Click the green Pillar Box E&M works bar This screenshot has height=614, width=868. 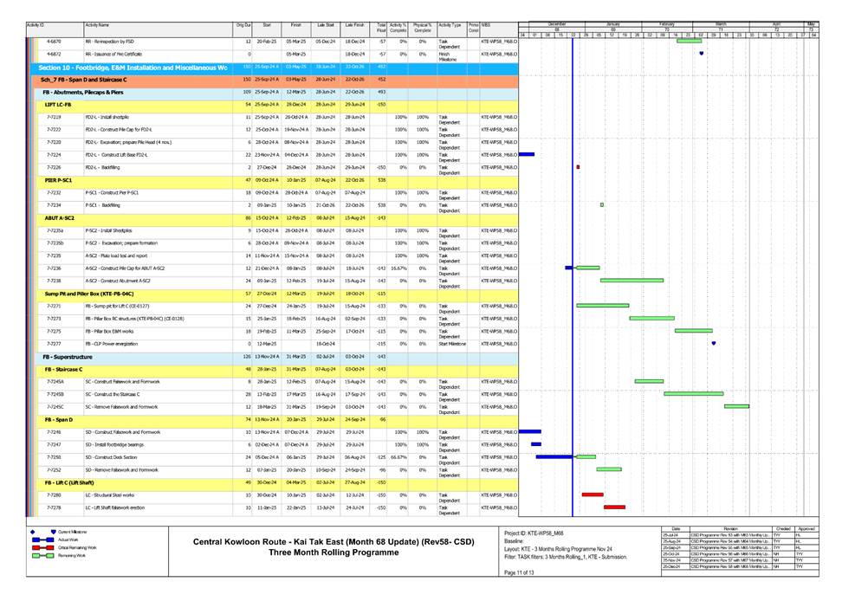pyautogui.click(x=693, y=330)
